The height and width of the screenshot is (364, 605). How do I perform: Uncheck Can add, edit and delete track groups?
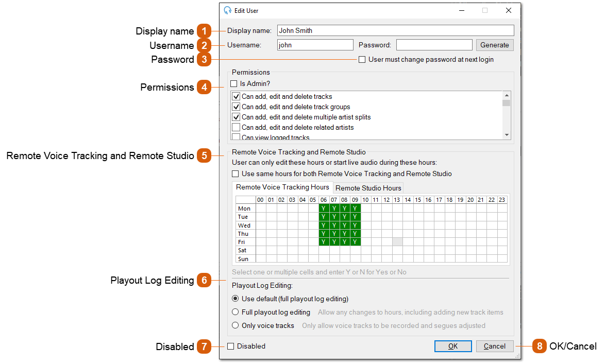click(236, 107)
